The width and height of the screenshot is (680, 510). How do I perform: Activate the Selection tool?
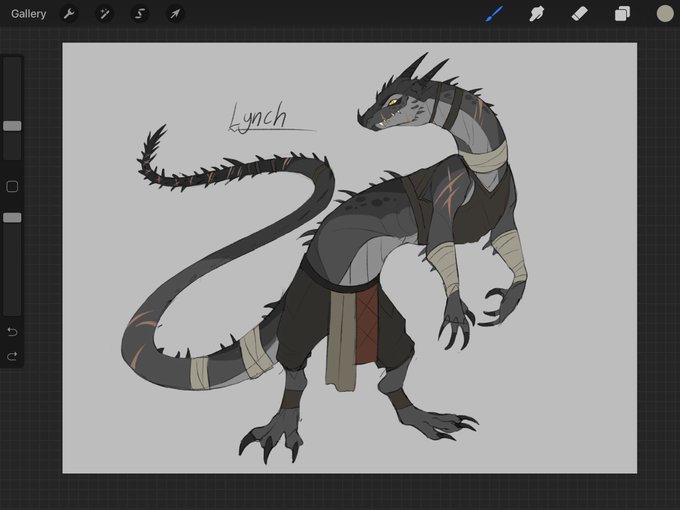pos(140,14)
